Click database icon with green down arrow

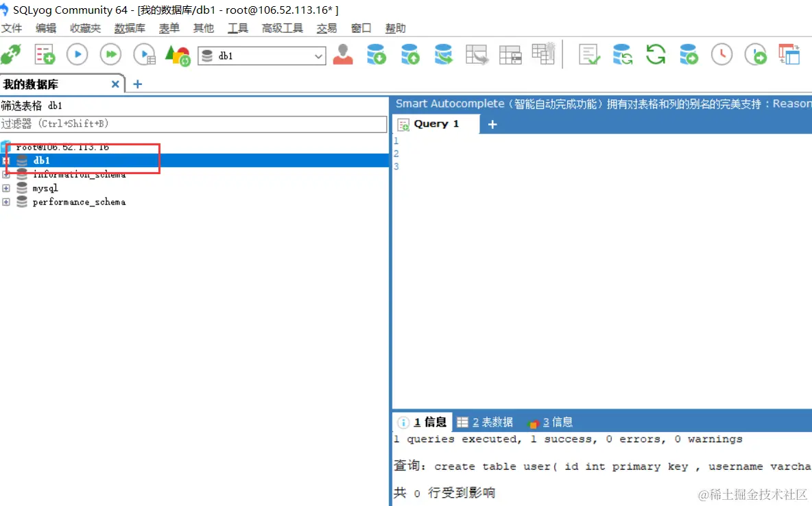tap(377, 54)
